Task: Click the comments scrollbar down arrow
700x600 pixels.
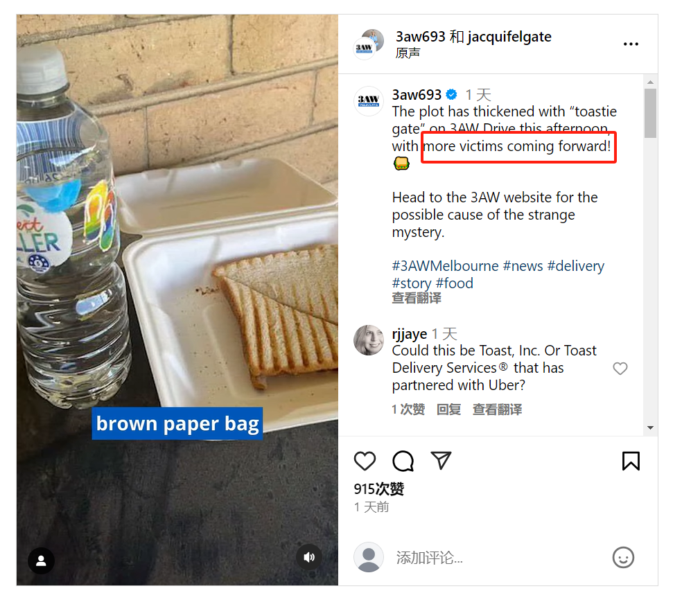Action: 651,427
